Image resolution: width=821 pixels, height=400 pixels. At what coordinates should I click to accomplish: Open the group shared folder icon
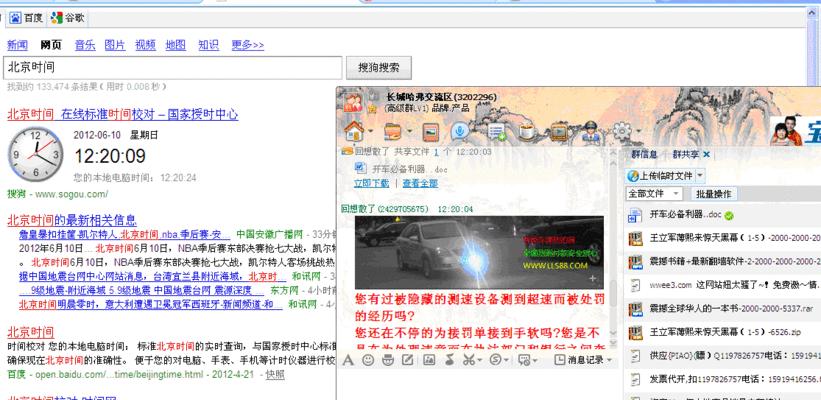point(392,131)
